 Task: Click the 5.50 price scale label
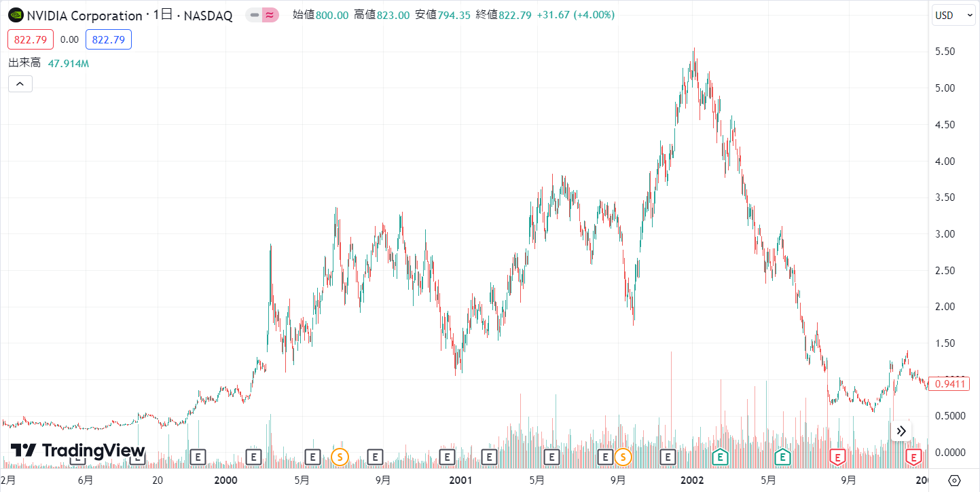[x=946, y=52]
